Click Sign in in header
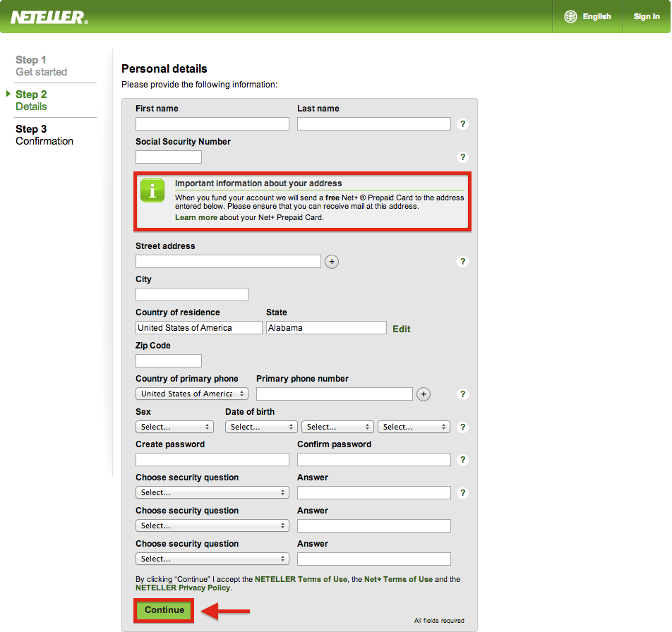The width and height of the screenshot is (672, 632). pos(647,17)
